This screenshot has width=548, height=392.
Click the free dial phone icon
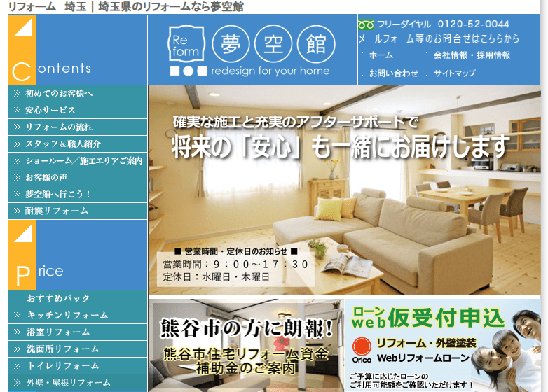tap(367, 24)
